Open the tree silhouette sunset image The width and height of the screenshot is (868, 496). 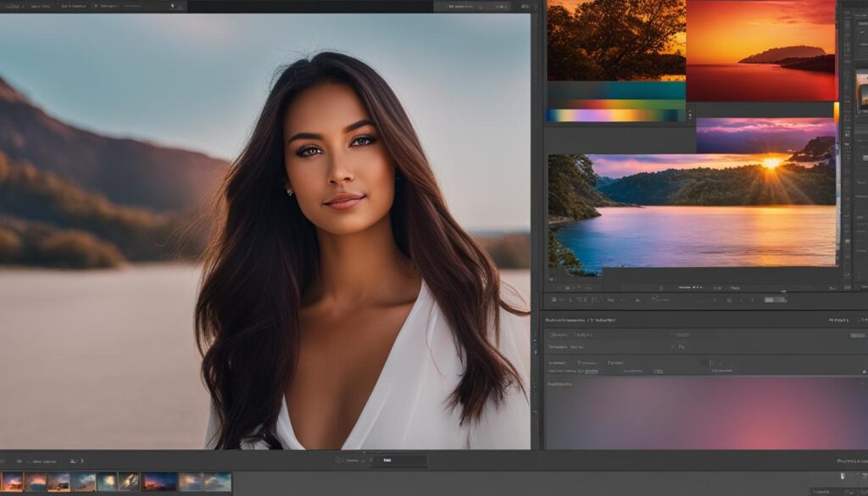616,40
